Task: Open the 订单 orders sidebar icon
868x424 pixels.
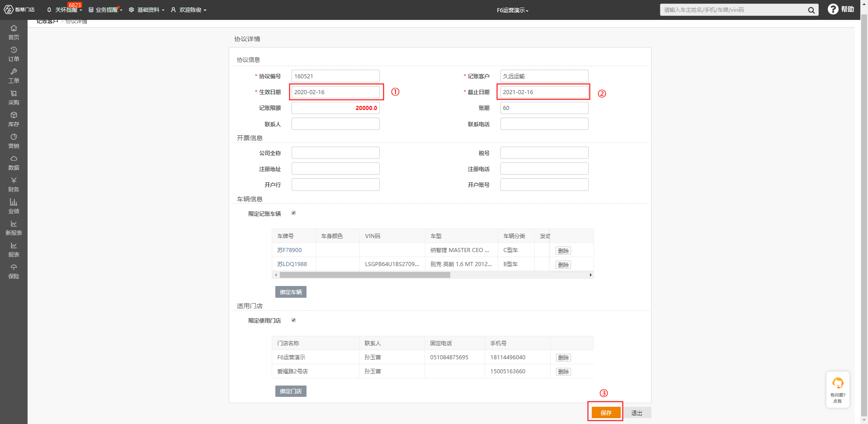Action: (x=14, y=54)
